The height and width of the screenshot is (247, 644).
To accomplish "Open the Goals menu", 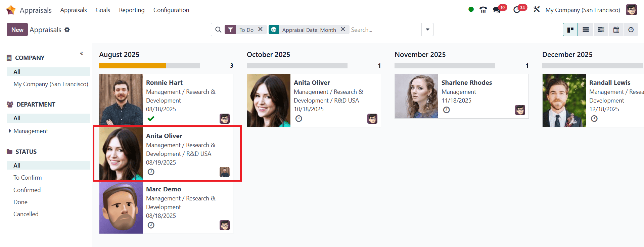I will (x=103, y=10).
